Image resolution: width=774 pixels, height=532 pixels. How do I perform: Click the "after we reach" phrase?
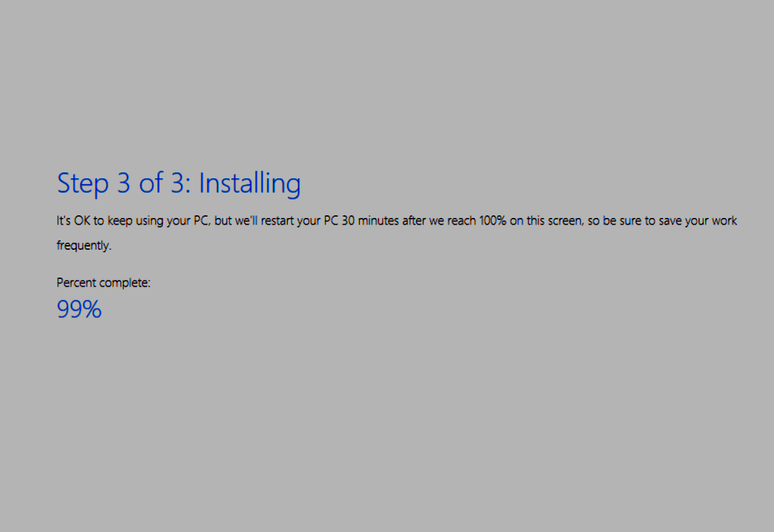(x=439, y=221)
